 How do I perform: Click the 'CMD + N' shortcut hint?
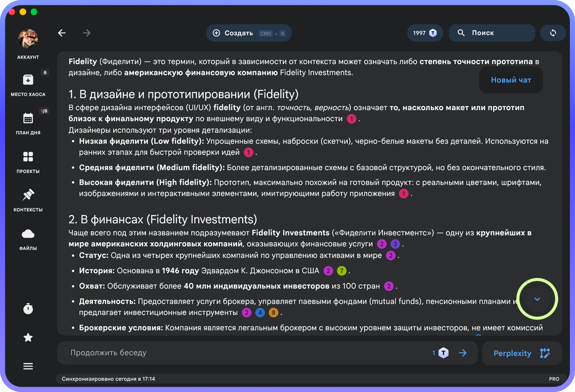[x=272, y=33]
